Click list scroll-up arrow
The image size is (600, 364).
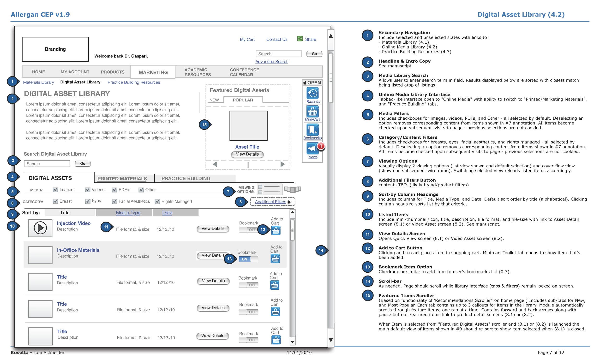[293, 212]
